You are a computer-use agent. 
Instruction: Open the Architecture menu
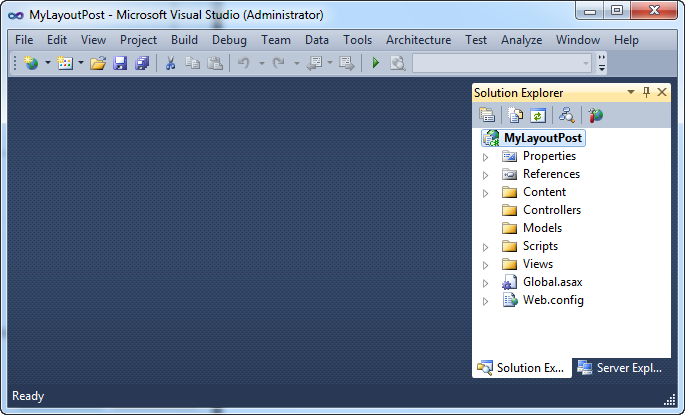point(419,40)
